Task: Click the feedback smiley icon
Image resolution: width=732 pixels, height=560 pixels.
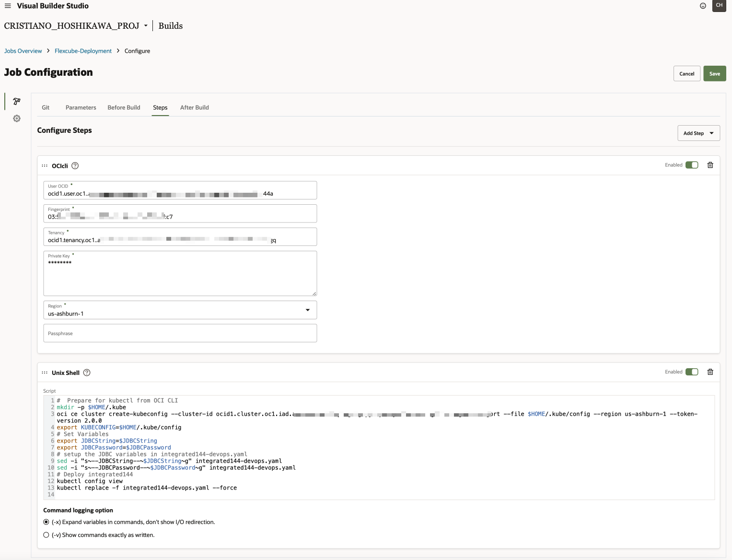Action: tap(703, 6)
